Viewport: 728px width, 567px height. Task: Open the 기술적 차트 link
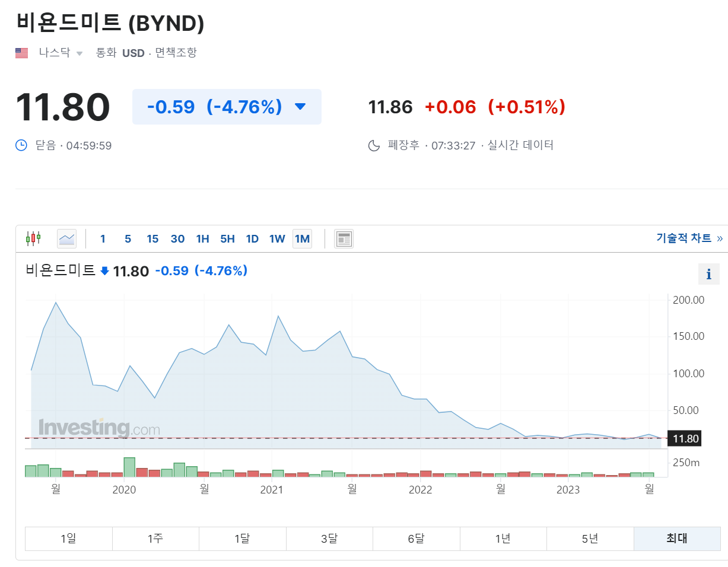point(689,238)
